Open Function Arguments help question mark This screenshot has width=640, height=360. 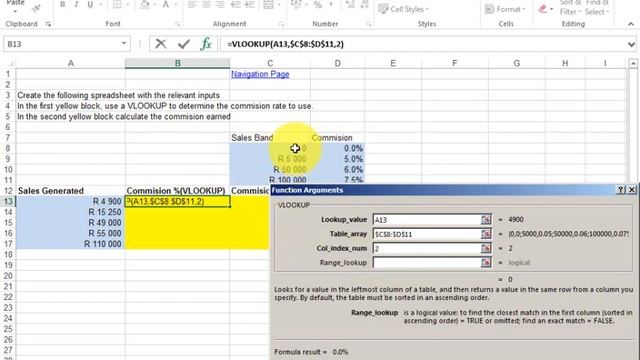coord(620,190)
